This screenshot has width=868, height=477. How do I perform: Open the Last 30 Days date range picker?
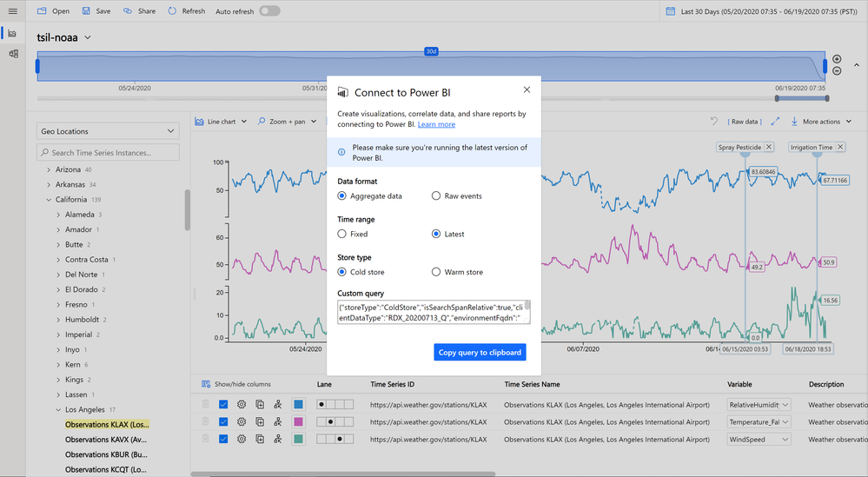(x=761, y=11)
